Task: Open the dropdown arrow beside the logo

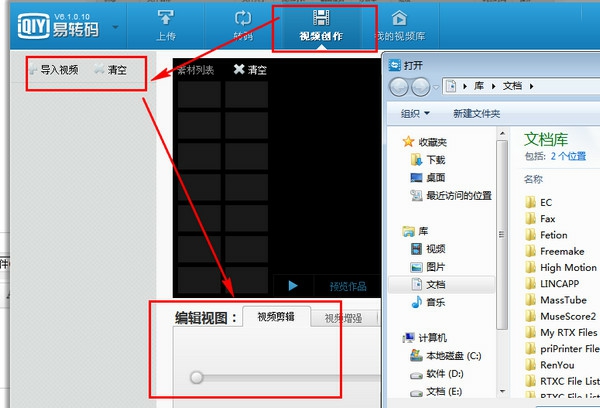Action: coord(120,27)
